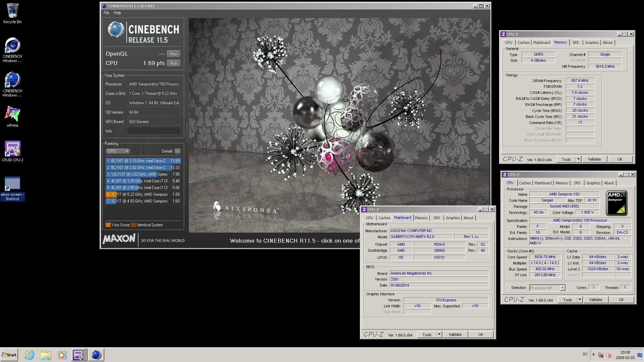The width and height of the screenshot is (644, 362).
Task: Click the AMD Sempron processor logo
Action: (617, 203)
